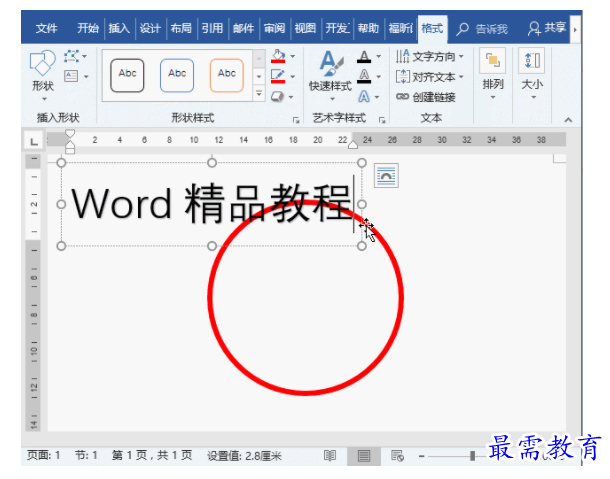This screenshot has height=479, width=610.
Task: Click the shape effects icon
Action: point(278,97)
